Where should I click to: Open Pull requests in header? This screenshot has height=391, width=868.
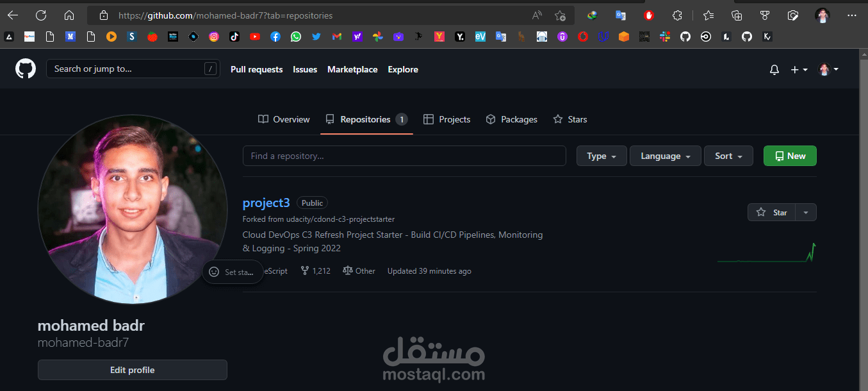(x=256, y=69)
